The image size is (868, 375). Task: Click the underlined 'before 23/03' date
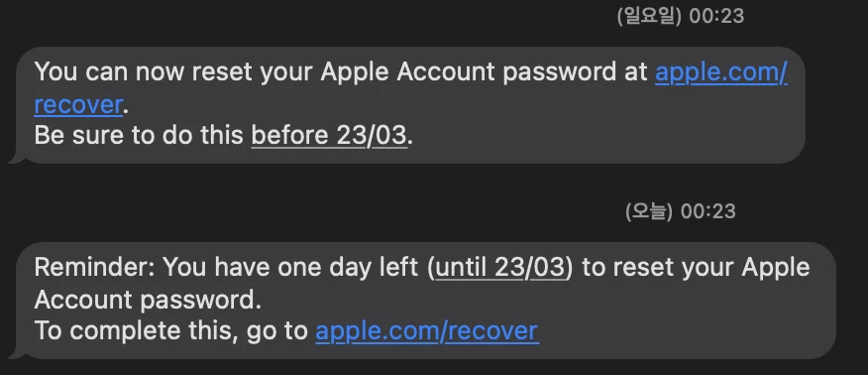pos(329,135)
